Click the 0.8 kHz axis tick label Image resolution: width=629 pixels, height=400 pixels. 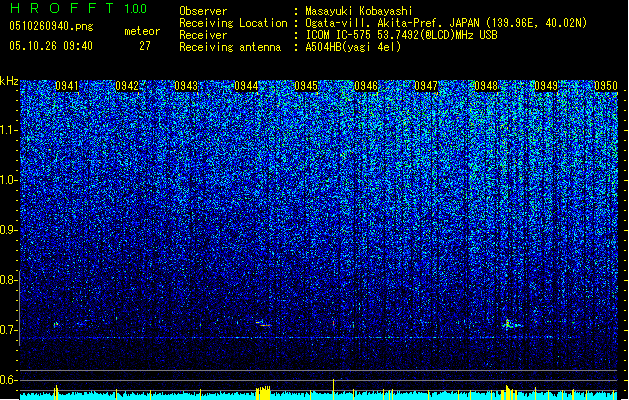[9, 280]
